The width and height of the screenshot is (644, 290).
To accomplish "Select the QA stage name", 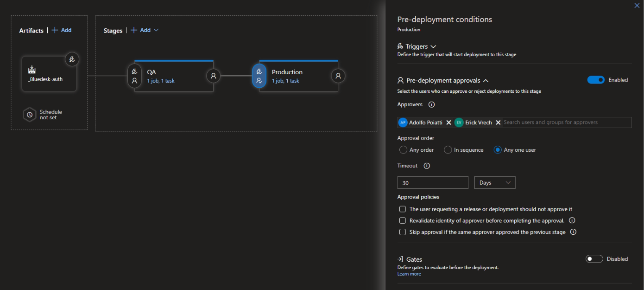I will tap(152, 72).
